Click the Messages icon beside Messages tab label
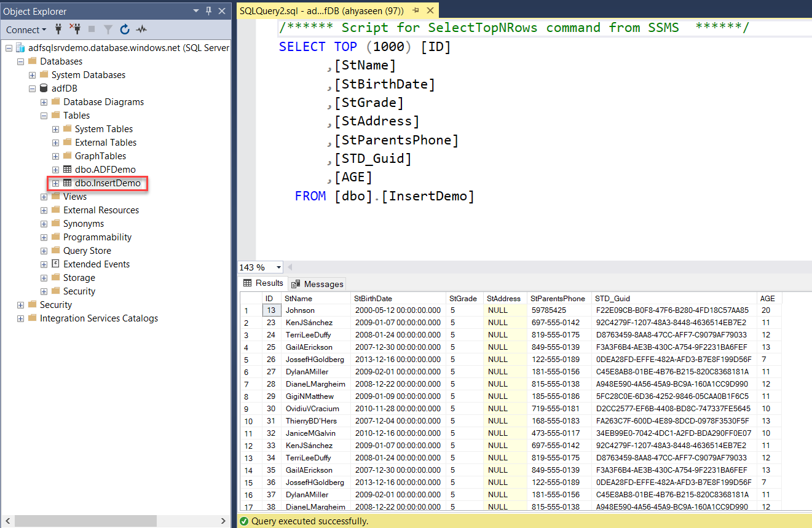 (x=296, y=283)
